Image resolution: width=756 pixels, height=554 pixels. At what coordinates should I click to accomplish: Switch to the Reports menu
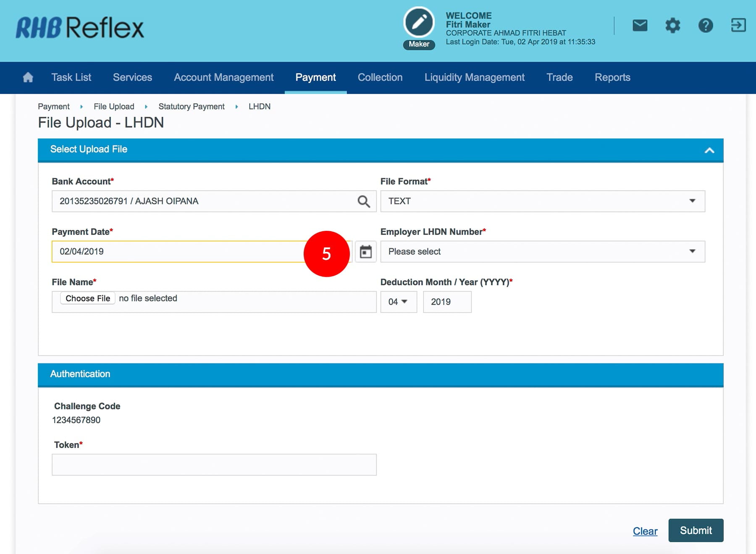click(612, 78)
